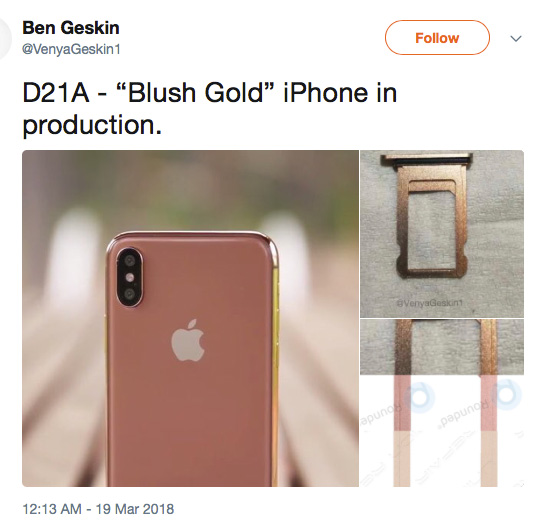540x525 pixels.
Task: Click the partially visible profile avatar
Action: pos(5,37)
